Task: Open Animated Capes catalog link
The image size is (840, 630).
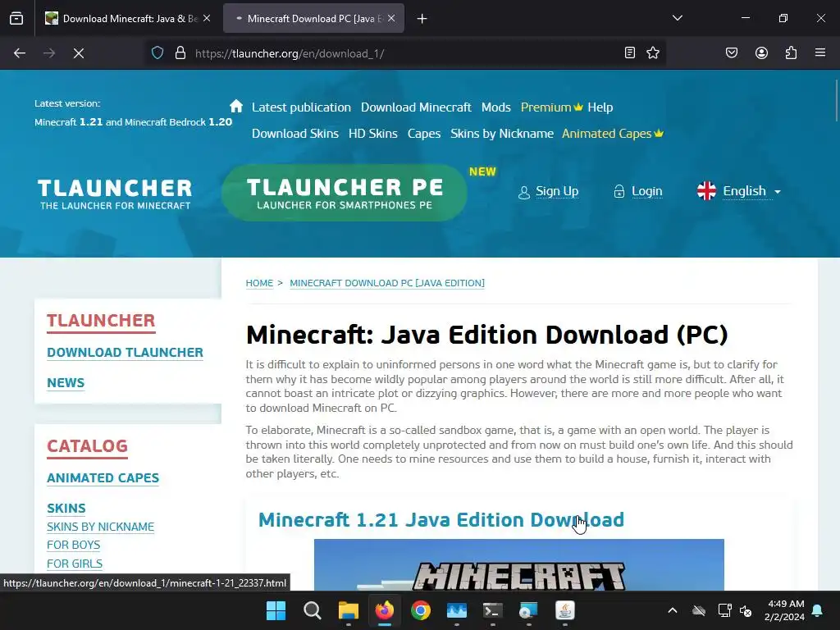Action: click(x=103, y=478)
